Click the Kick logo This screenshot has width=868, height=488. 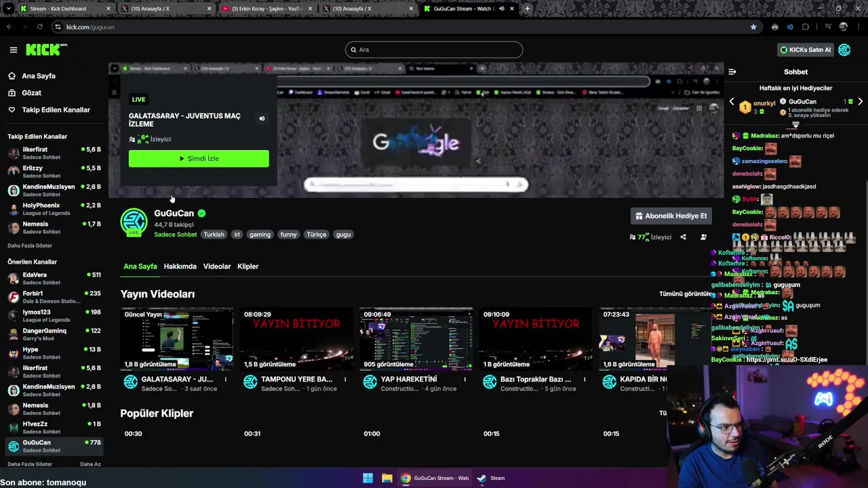coord(46,49)
